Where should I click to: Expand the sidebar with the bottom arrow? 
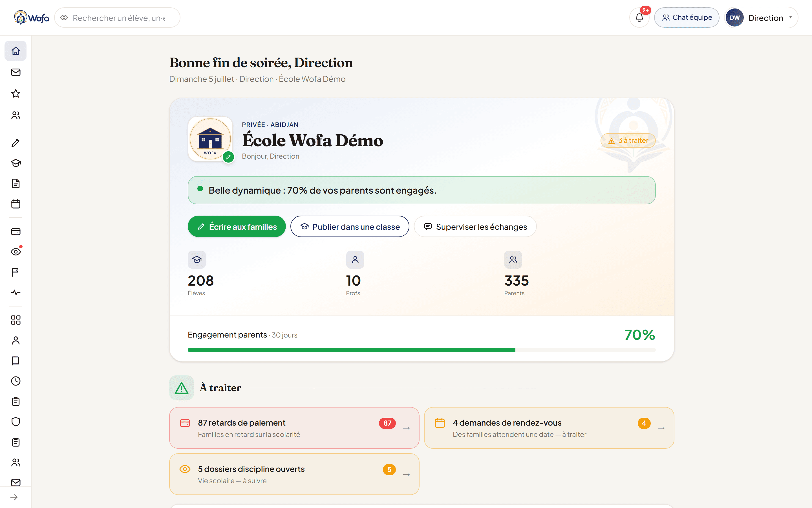[x=14, y=497]
